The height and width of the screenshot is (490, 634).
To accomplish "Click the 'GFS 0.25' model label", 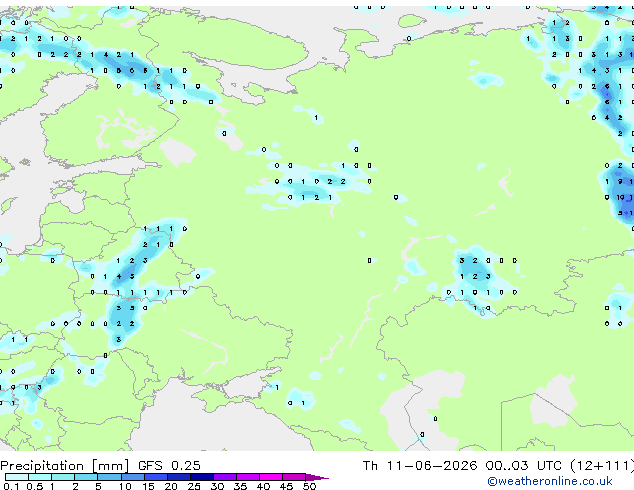I will click(169, 465).
